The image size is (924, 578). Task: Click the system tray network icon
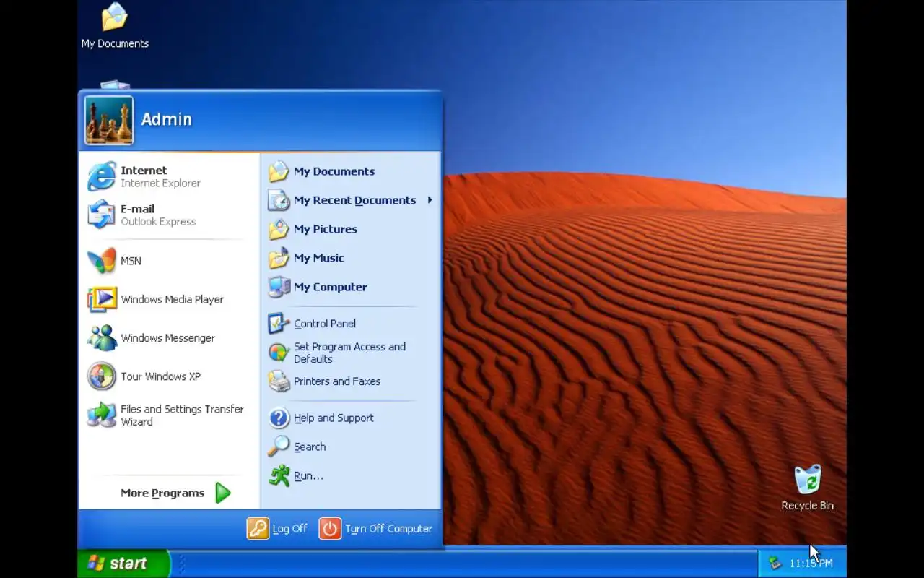[775, 563]
